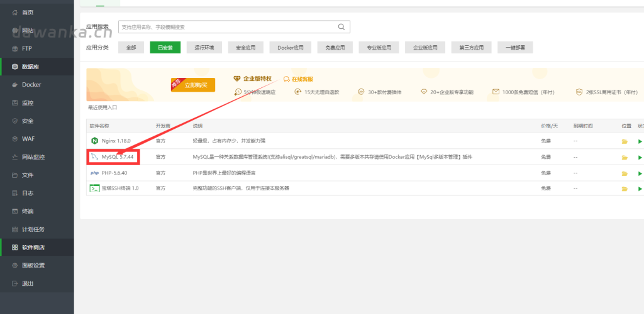Open Nginx 1.18.0 settings
Screen dimensions: 644x314
(116, 141)
